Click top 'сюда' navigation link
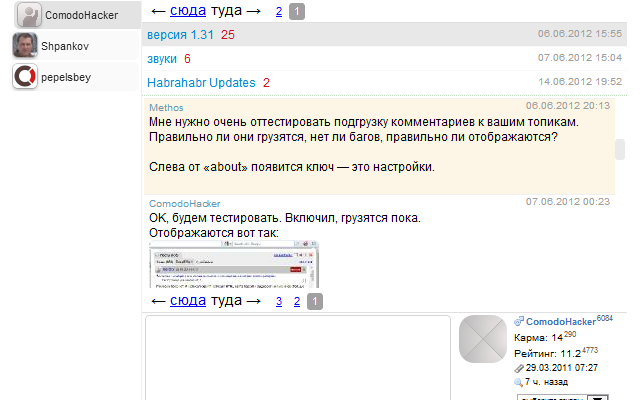This screenshot has height=400, width=640. pyautogui.click(x=188, y=11)
